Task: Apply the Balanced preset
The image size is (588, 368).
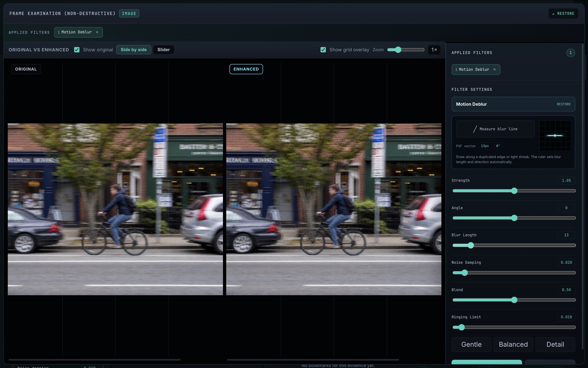Action: coord(513,344)
